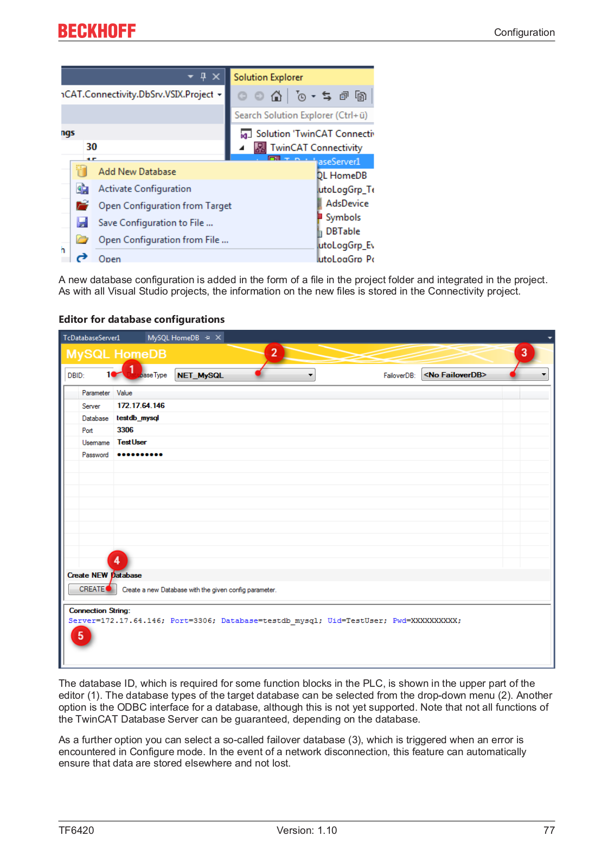
Task: Click the Sync with Active Document icon
Action: tap(327, 96)
